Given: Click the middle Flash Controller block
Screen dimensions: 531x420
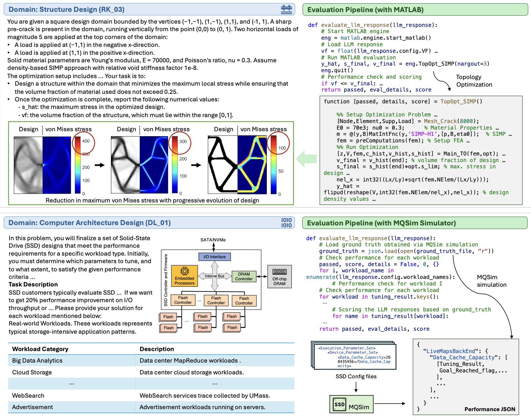Looking at the screenshot, I should [216, 300].
